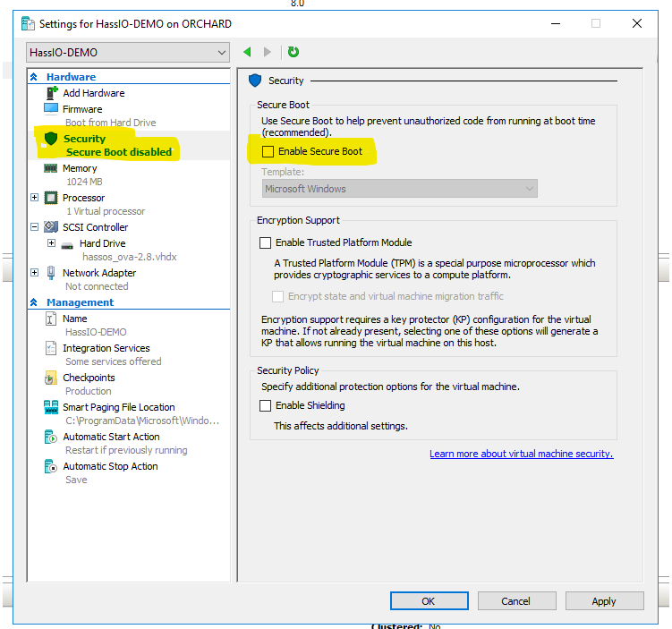
Task: Click 'Some services offered' text
Action: click(113, 361)
